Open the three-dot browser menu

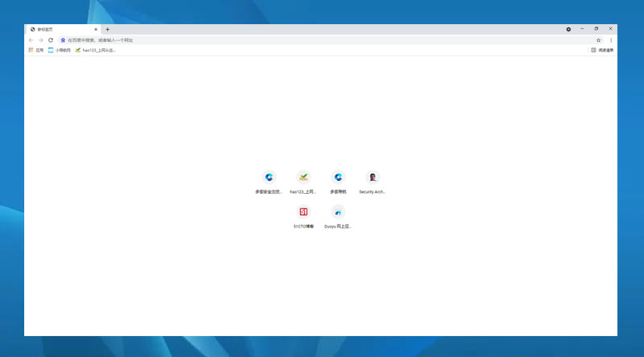[610, 40]
